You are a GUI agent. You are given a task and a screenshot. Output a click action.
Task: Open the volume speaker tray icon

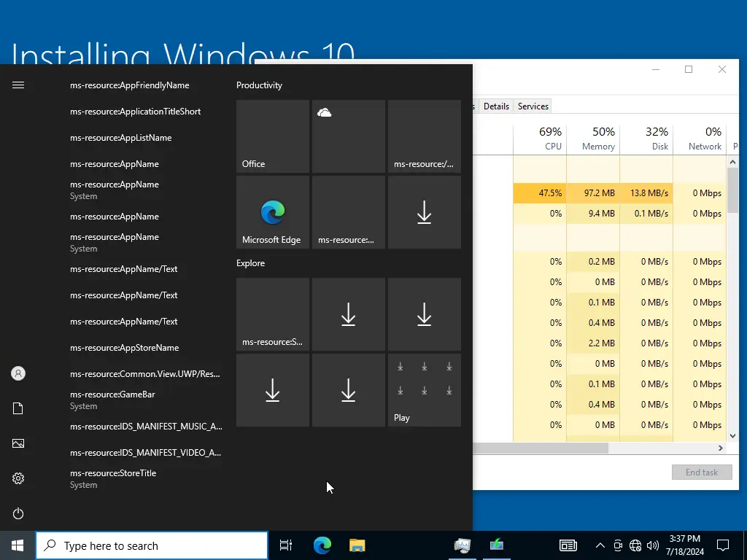tap(653, 545)
